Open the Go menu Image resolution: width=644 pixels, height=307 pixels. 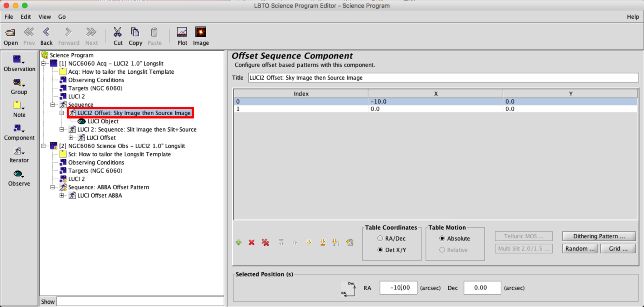coord(62,17)
